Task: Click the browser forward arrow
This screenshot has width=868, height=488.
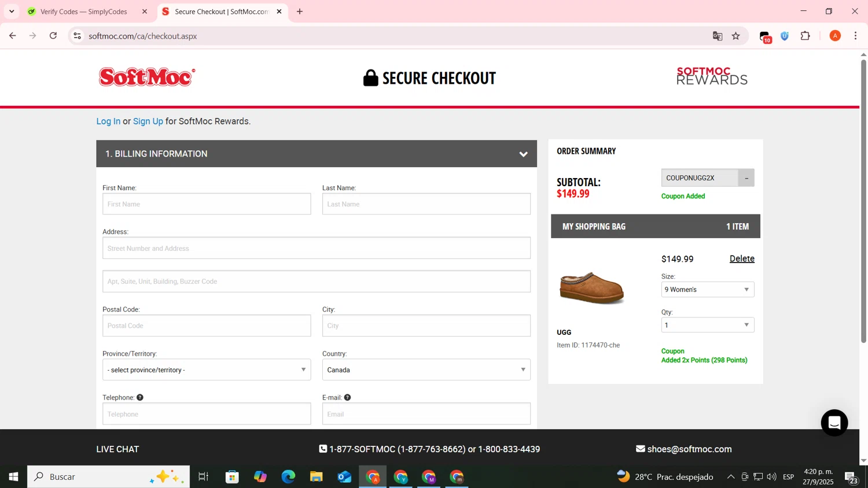Action: (x=33, y=36)
